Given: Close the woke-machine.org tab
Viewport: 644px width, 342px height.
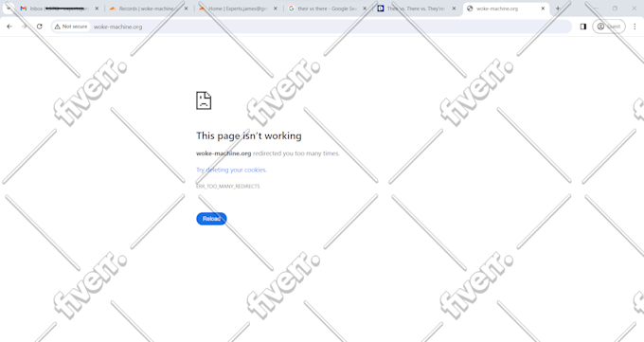Looking at the screenshot, I should pyautogui.click(x=543, y=9).
